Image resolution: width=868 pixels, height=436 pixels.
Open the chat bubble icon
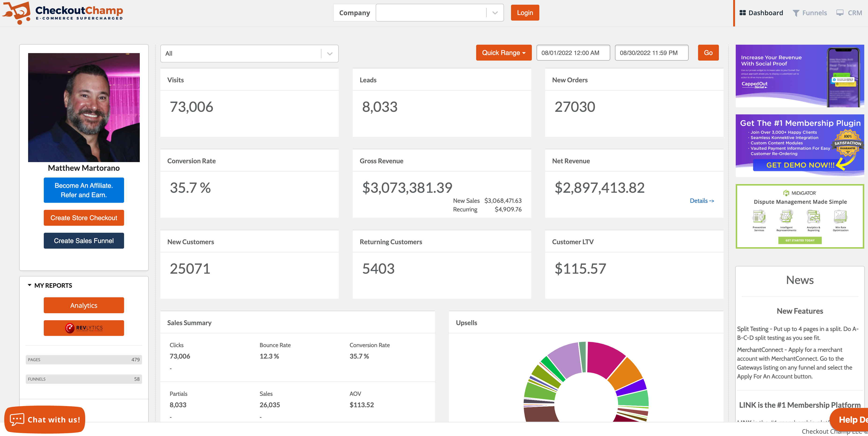[x=17, y=419]
